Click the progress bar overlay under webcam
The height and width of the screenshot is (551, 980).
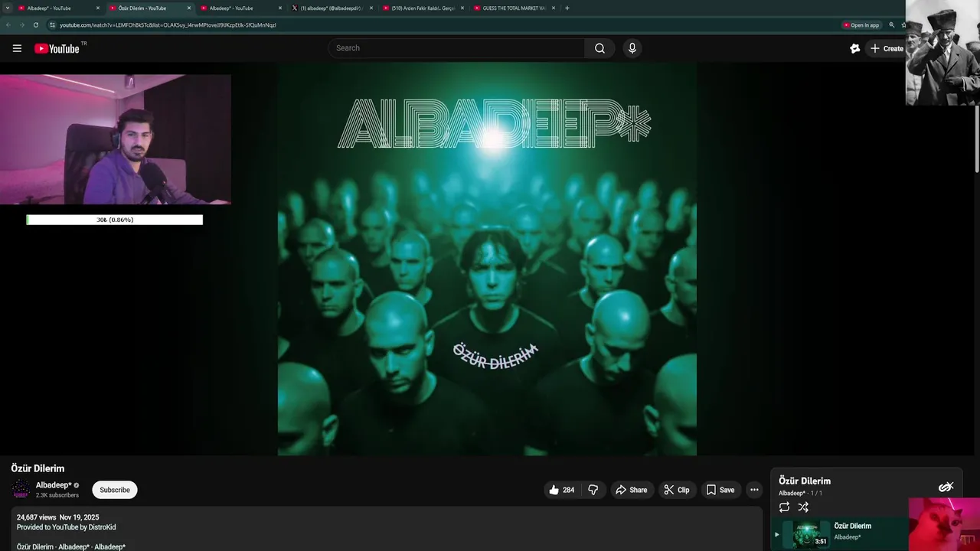pyautogui.click(x=115, y=220)
